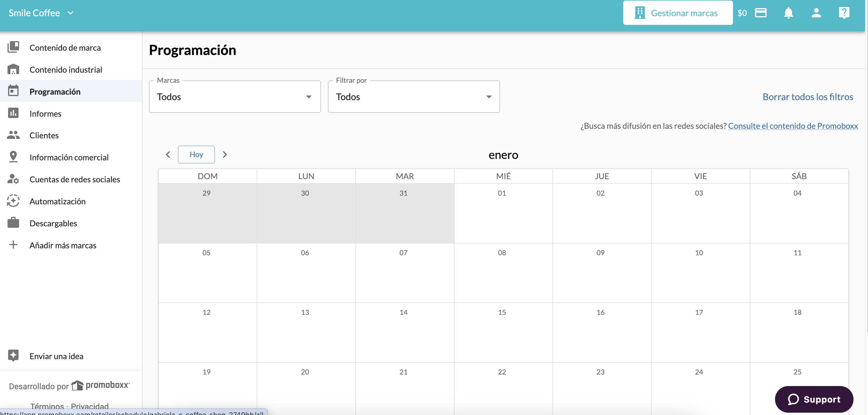
Task: Click the Enviar una idea star icon
Action: (13, 355)
